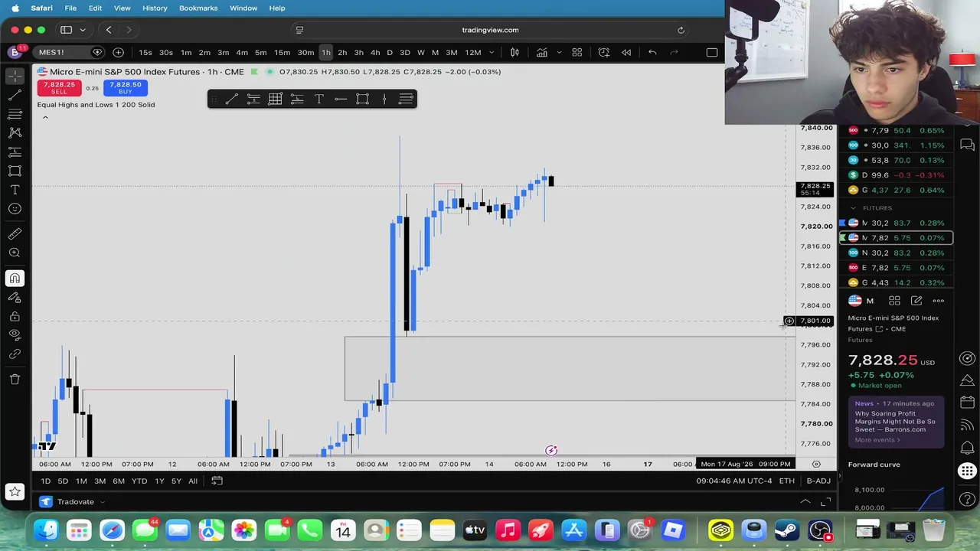Start bar replay mode
The width and height of the screenshot is (980, 551).
[626, 52]
